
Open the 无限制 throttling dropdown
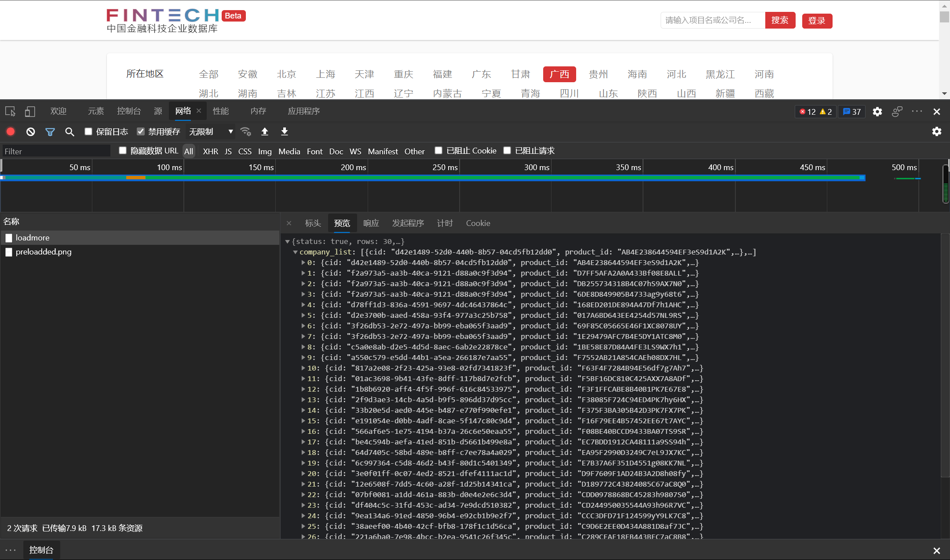[211, 131]
